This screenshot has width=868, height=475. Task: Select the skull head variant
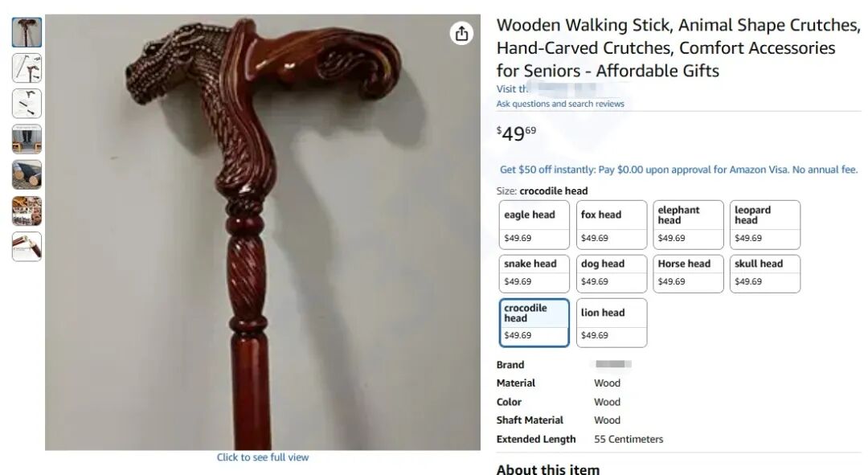[765, 273]
